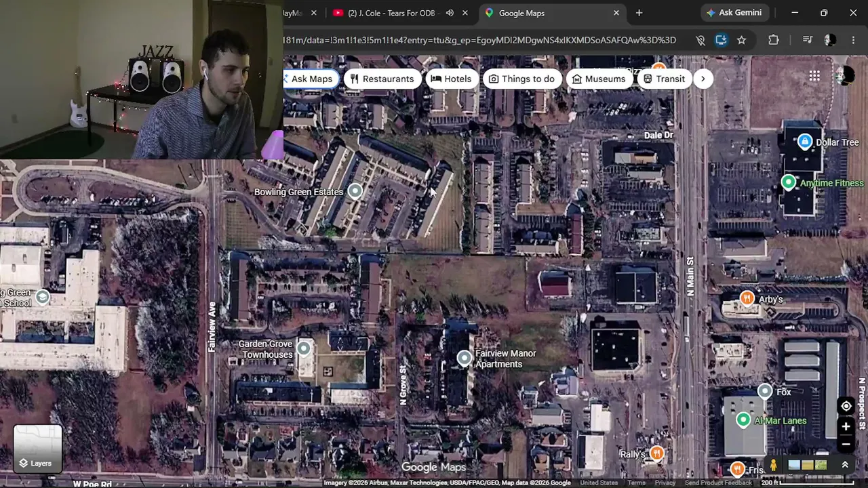
Task: Open the browser Extensions puzzle icon
Action: (774, 40)
